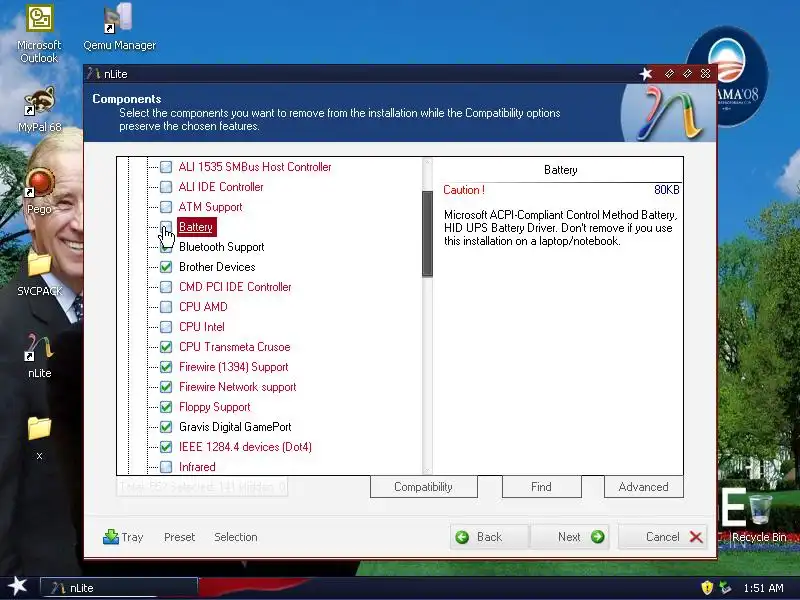800x600 pixels.
Task: Select the Gravis Digital GamePort label
Action: 235,427
